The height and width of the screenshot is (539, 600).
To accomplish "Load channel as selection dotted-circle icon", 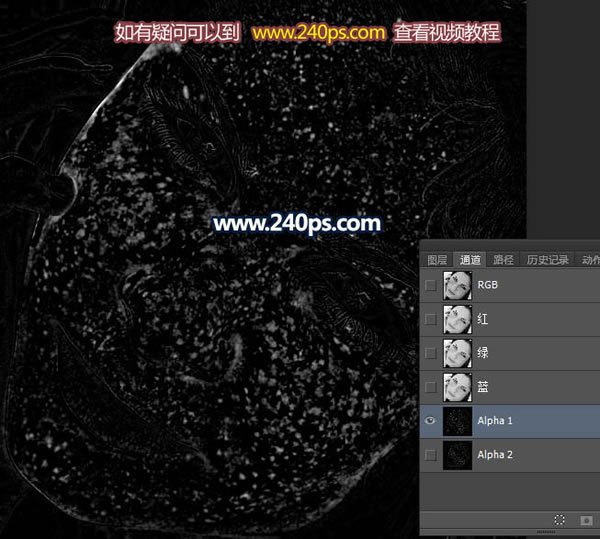I will pos(559,519).
